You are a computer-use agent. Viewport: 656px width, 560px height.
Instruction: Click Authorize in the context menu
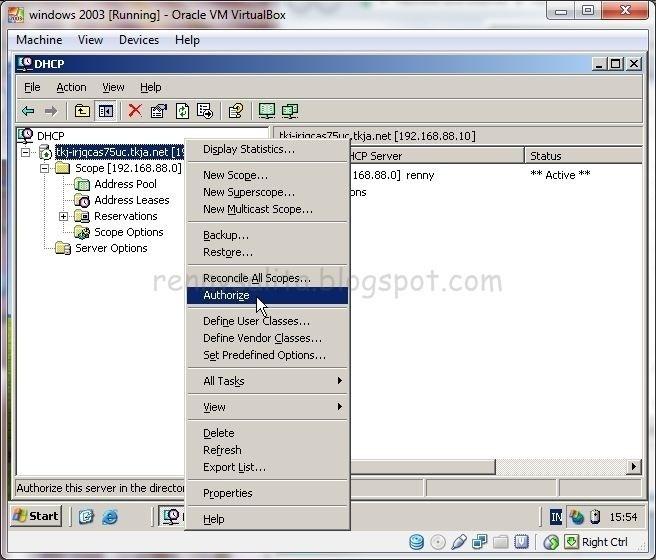(267, 295)
